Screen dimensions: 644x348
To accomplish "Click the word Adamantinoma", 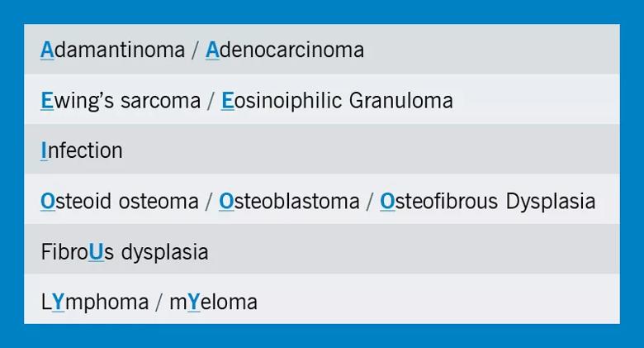I will click(113, 50).
